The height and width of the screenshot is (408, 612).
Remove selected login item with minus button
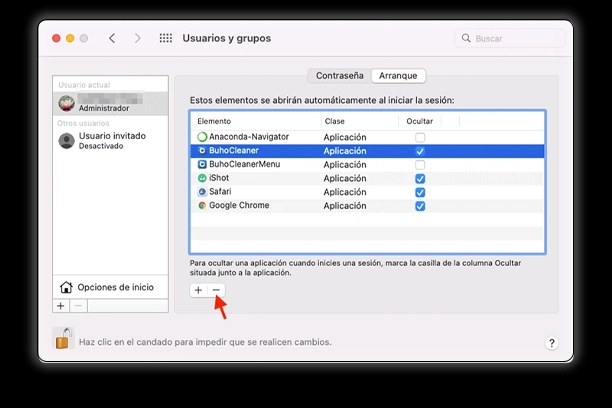216,290
